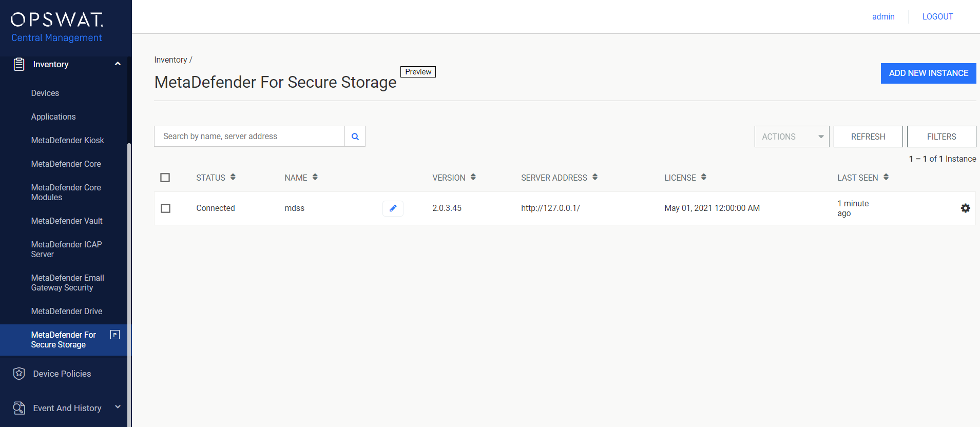Collapse the Inventory menu chevron

[x=118, y=64]
